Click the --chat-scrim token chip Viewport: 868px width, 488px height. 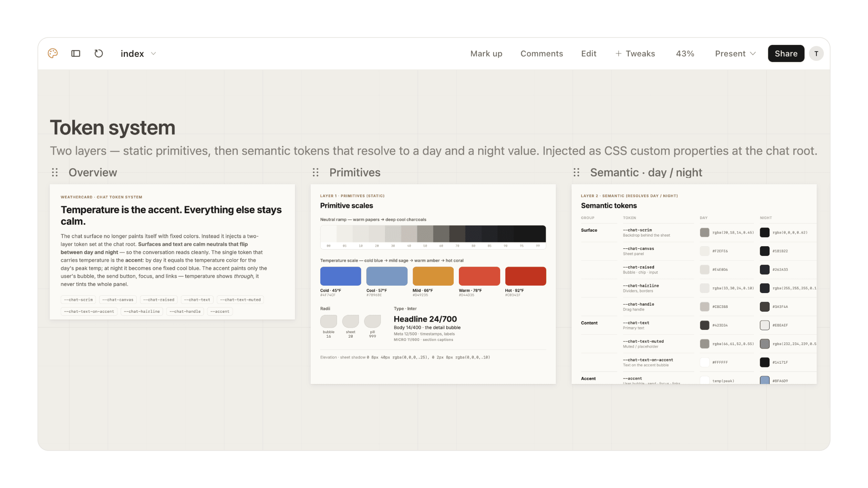click(78, 300)
